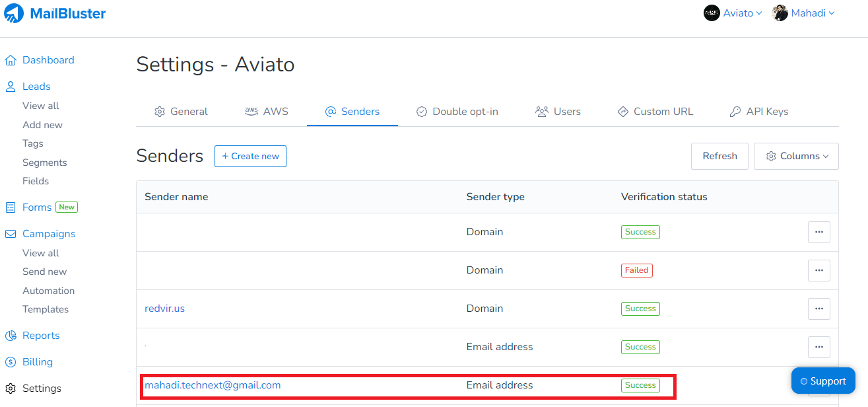Open actions menu for first Email address row
The width and height of the screenshot is (868, 407).
[819, 347]
